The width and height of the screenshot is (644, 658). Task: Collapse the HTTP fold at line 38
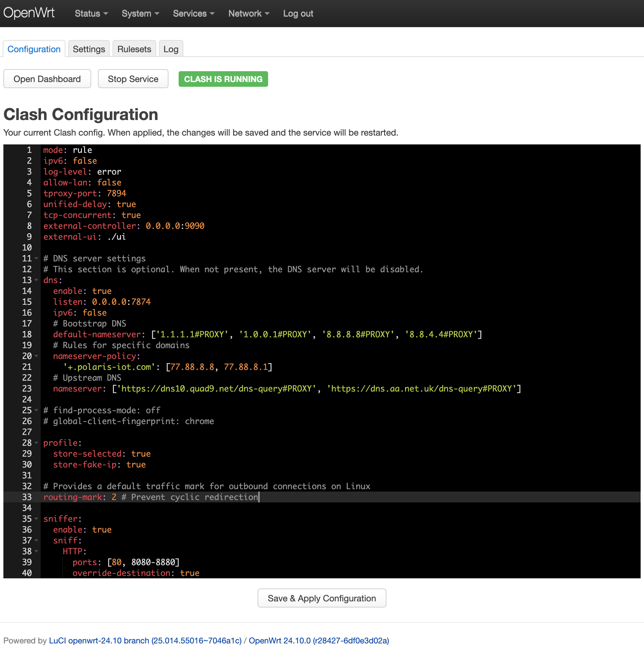click(x=36, y=552)
